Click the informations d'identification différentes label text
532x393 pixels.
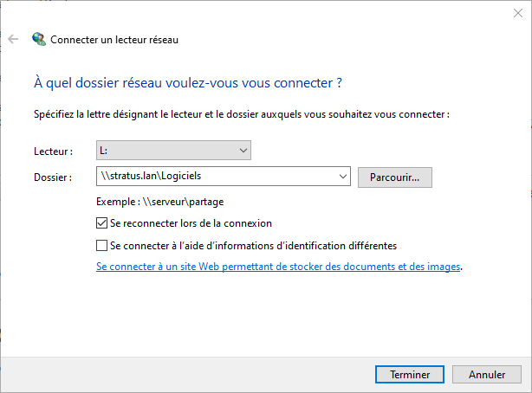(x=254, y=246)
